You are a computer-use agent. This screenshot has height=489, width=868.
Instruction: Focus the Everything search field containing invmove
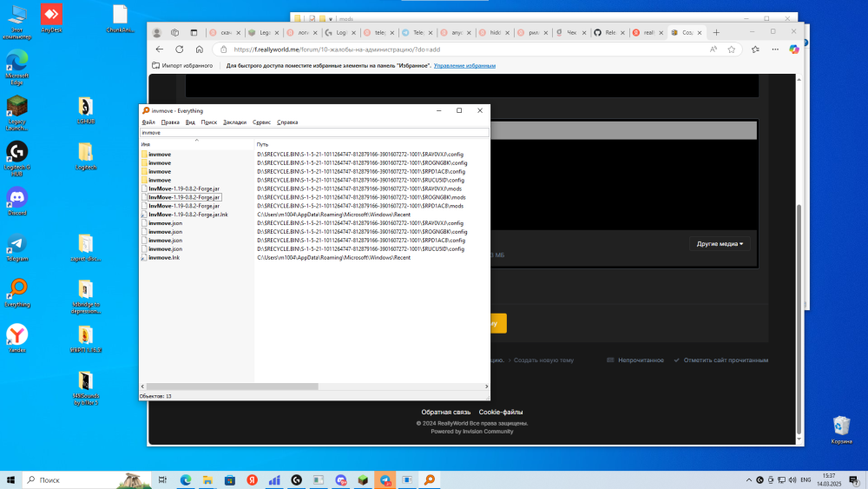click(314, 133)
